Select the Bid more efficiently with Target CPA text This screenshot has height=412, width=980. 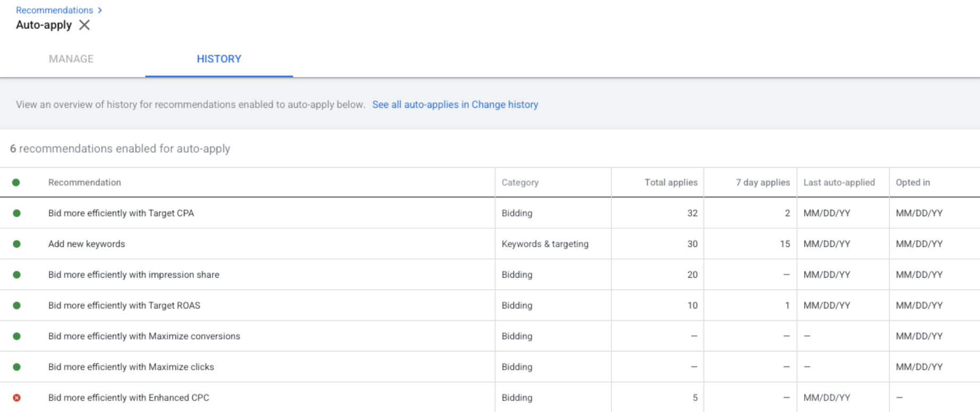tap(121, 213)
